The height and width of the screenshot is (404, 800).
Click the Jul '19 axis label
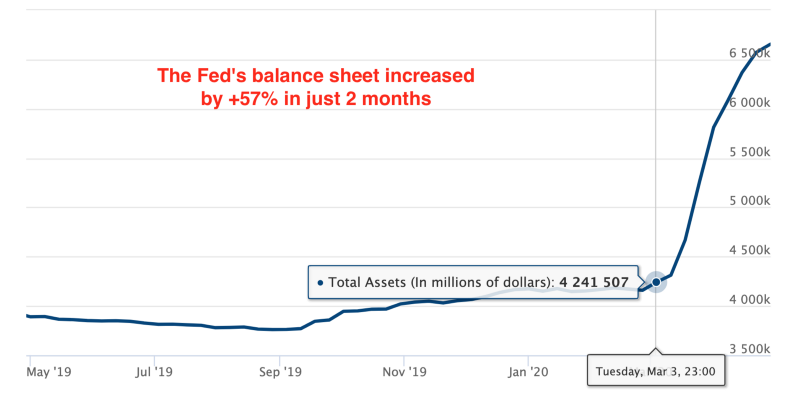point(154,372)
